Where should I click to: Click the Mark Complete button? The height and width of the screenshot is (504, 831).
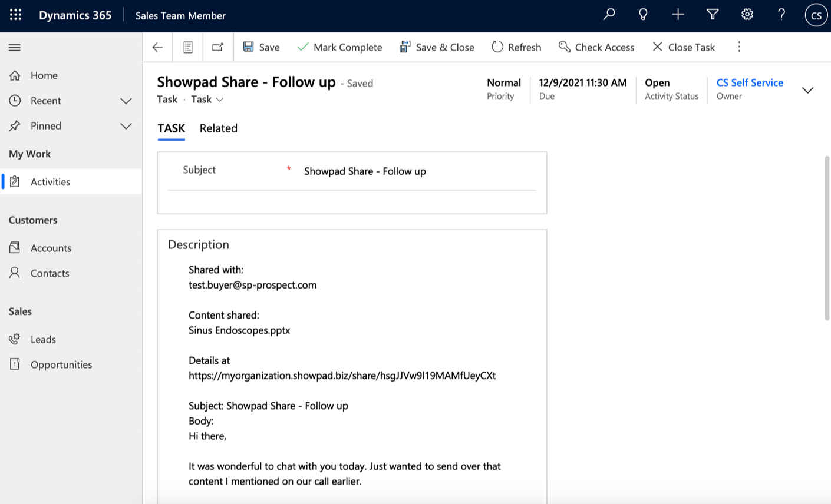(340, 47)
